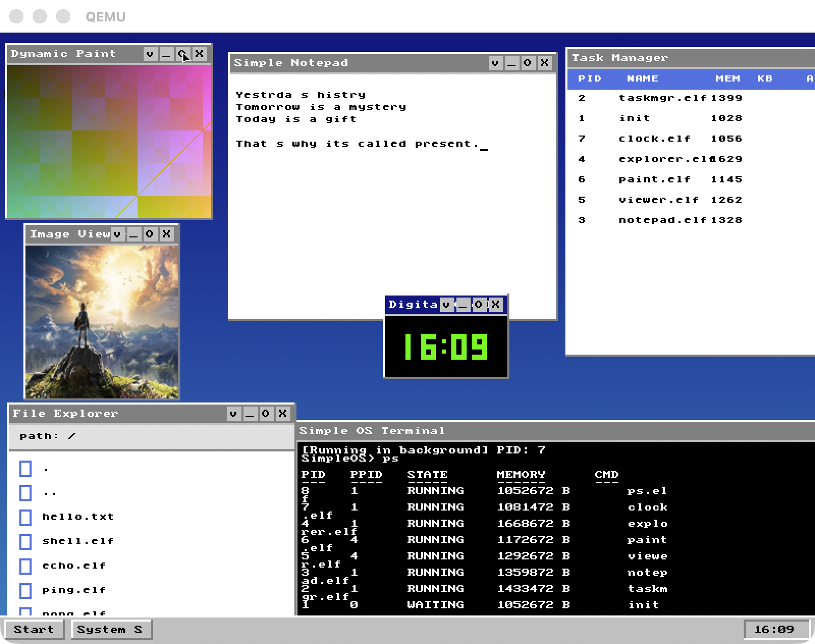Select the notepad.elf row in Task Manager
This screenshot has height=644, width=815.
point(662,220)
